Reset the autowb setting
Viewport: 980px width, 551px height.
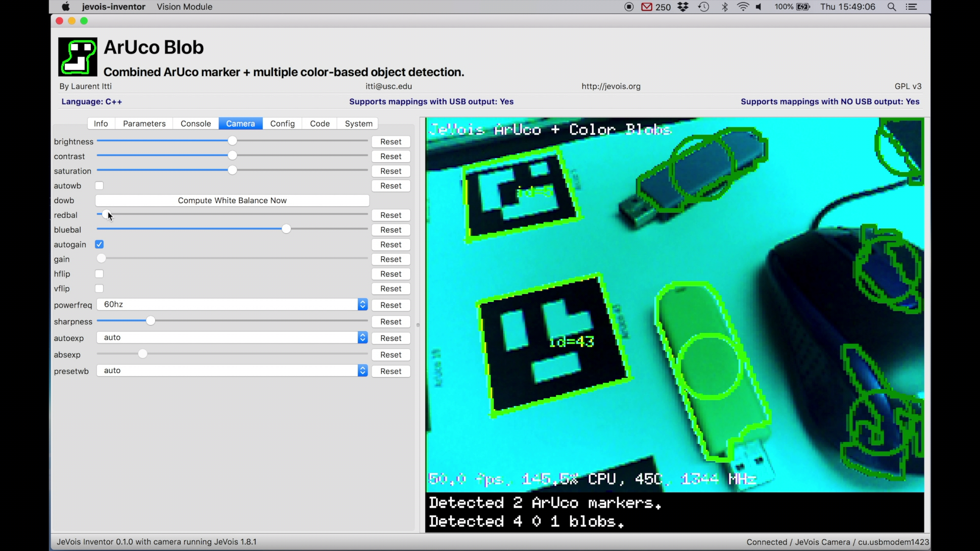coord(391,186)
